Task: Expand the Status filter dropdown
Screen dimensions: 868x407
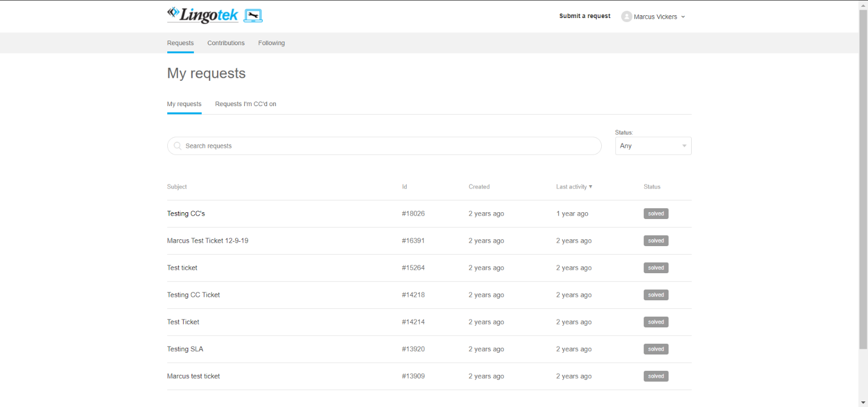Action: [653, 146]
